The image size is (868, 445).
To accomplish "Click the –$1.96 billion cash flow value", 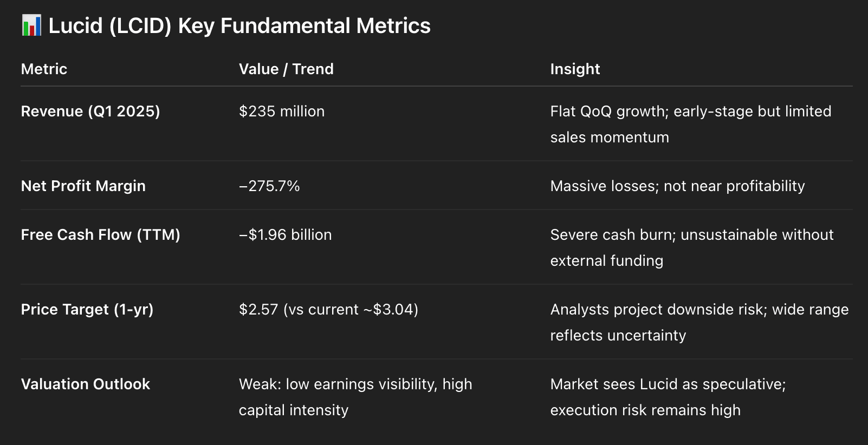I will [285, 234].
